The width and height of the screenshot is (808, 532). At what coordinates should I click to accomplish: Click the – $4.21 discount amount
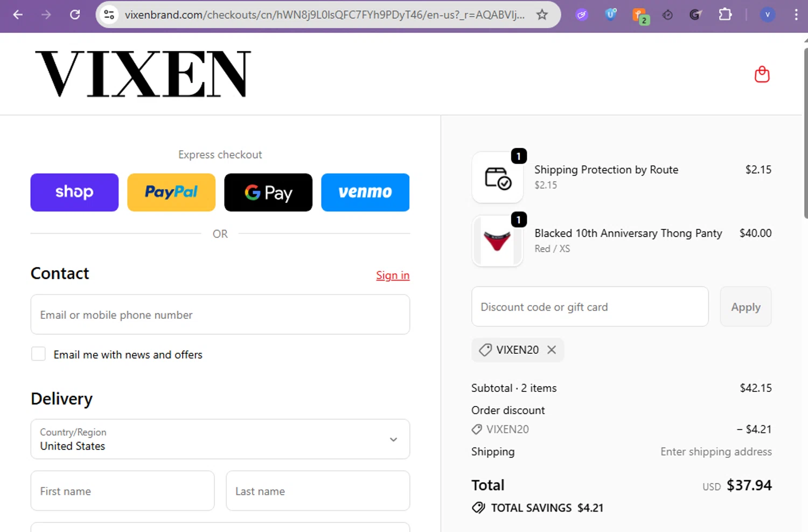click(754, 429)
